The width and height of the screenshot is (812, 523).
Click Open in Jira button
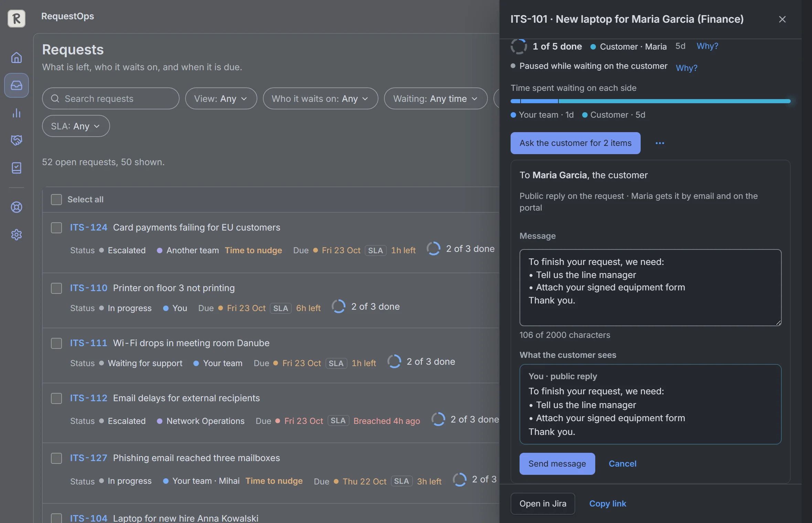(543, 504)
